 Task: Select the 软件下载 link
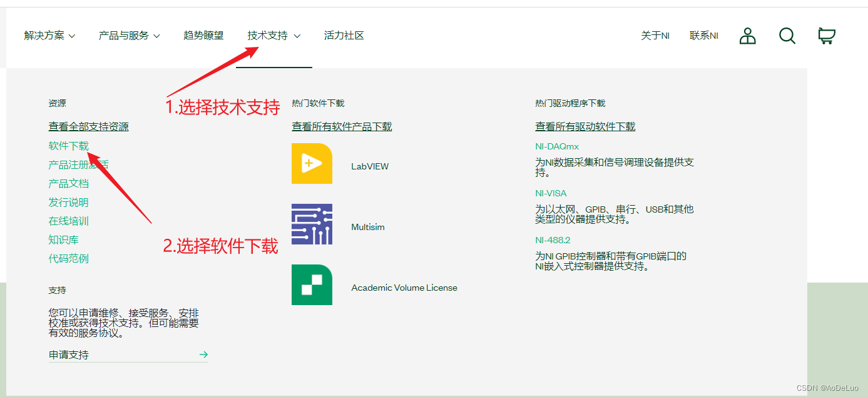[x=69, y=146]
